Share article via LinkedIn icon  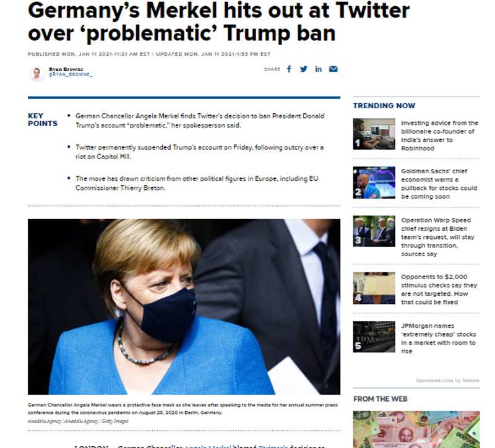pos(318,69)
